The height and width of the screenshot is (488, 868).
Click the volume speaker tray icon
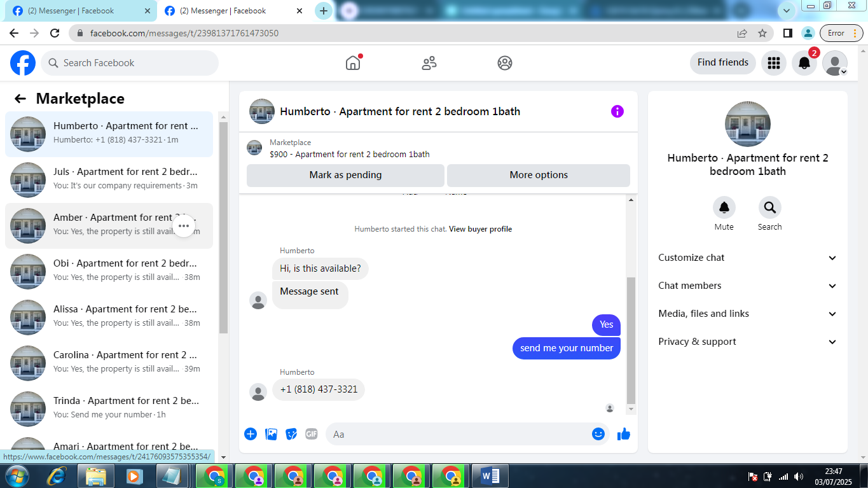point(799,476)
